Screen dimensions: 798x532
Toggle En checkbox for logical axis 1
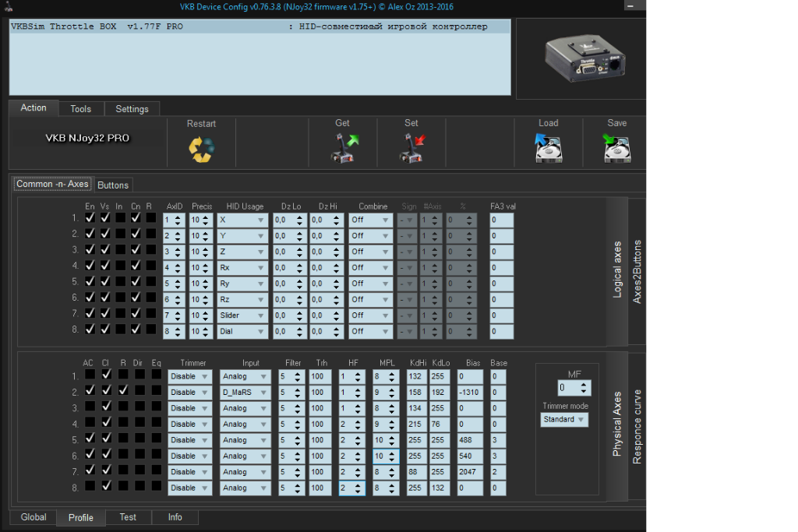click(90, 217)
